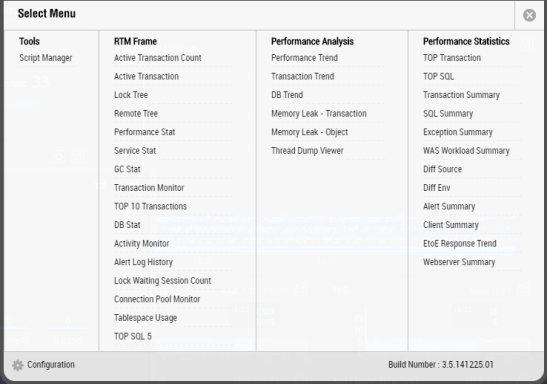
Task: Close the Select Menu dialog
Action: click(529, 15)
